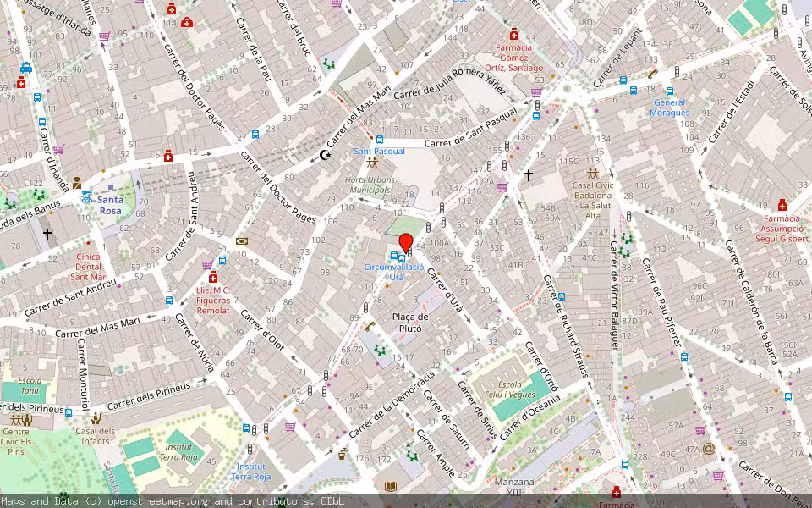Click the Casal dels Infants community icon
812x508 pixels.
[96, 419]
